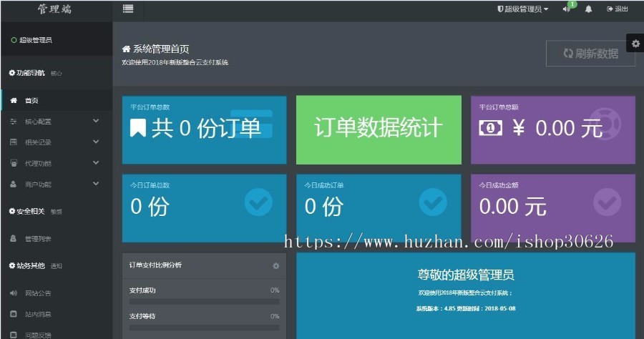Click the 订单支付比例分析 panel title
The image size is (644, 339).
pos(155,265)
